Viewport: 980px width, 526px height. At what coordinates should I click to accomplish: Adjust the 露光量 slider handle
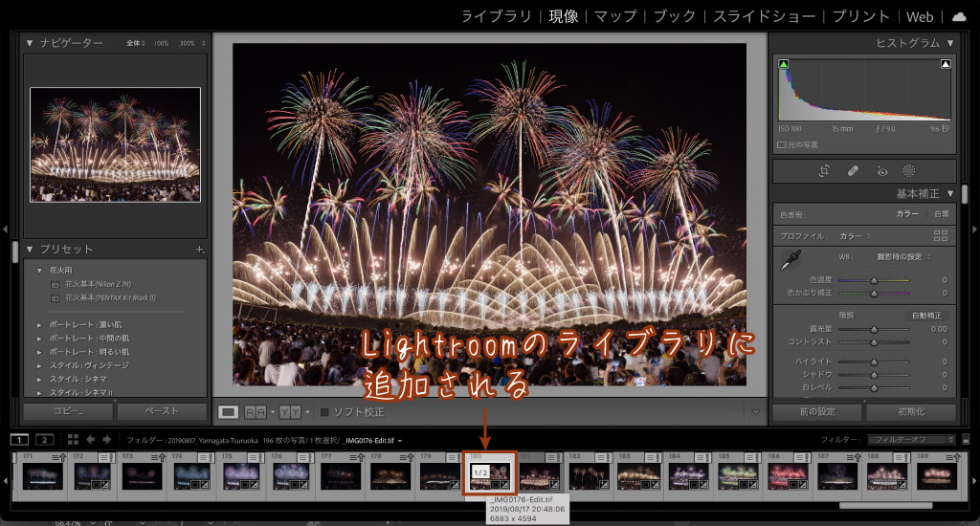[874, 329]
